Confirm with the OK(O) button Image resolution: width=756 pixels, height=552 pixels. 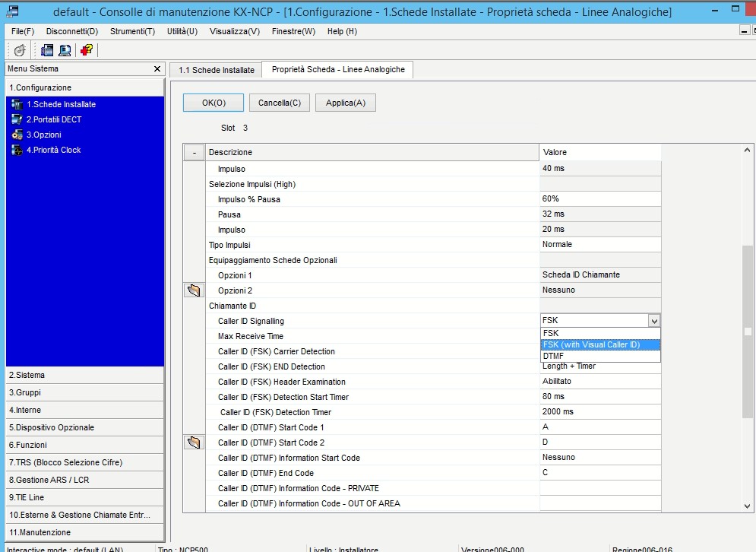pyautogui.click(x=214, y=103)
